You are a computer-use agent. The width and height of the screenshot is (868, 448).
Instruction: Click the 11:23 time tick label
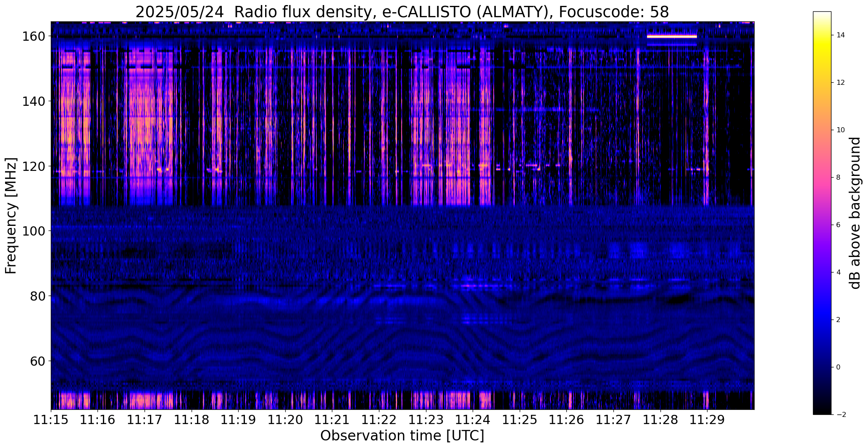tap(426, 420)
